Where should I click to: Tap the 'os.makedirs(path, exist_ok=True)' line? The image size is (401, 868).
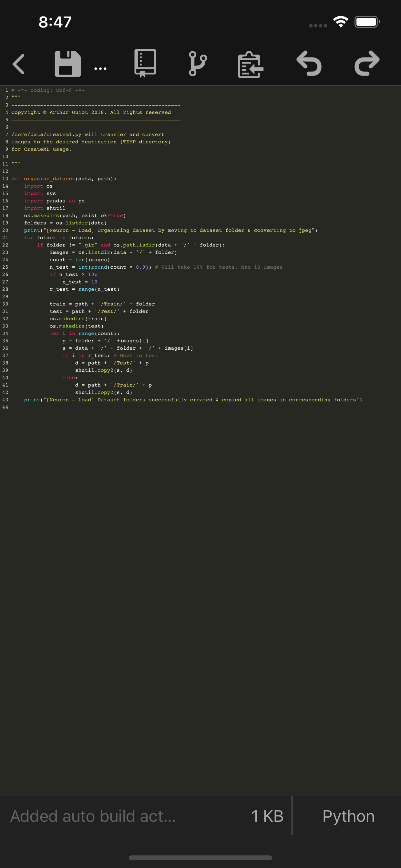click(x=75, y=216)
